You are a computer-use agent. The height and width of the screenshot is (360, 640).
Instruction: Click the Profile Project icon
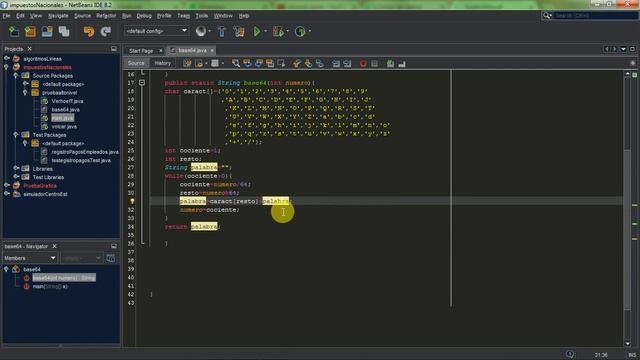[300, 31]
